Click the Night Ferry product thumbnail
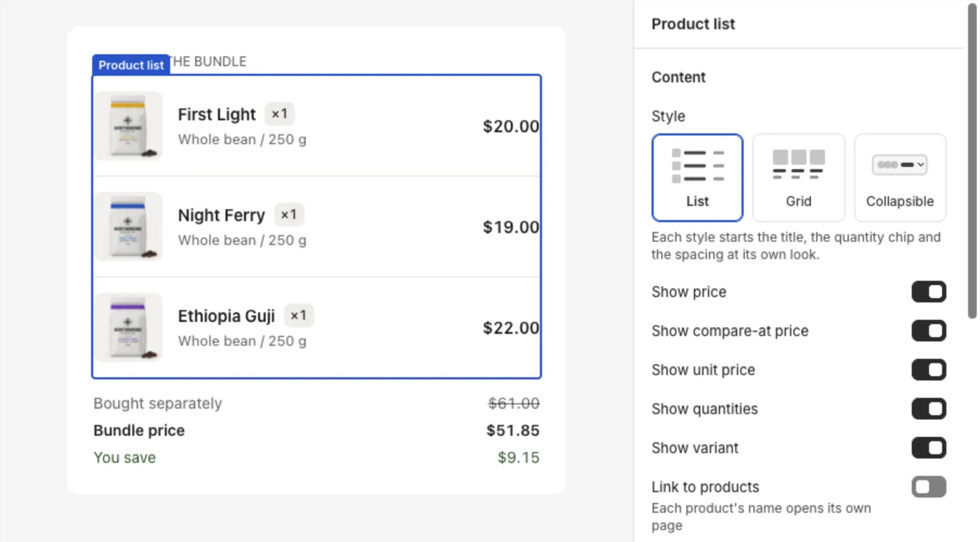The height and width of the screenshot is (542, 980). click(128, 227)
